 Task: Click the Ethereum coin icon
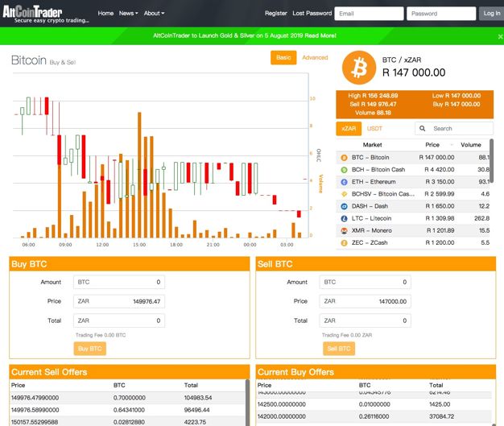tap(344, 182)
